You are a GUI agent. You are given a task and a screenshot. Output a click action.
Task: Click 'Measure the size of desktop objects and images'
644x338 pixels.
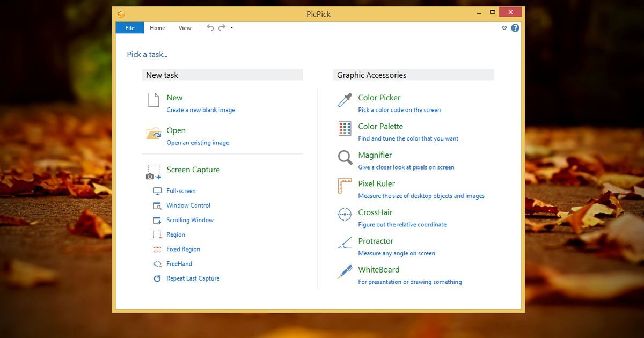pos(421,196)
